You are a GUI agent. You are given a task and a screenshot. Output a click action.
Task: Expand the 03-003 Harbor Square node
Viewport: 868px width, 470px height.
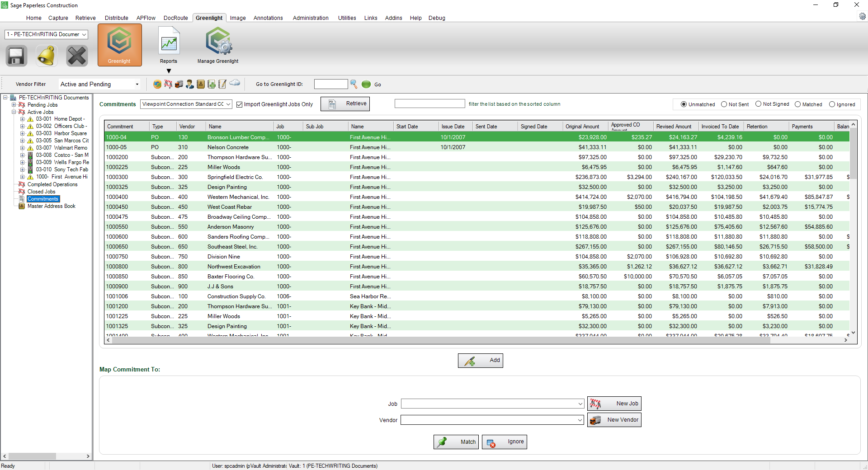pyautogui.click(x=22, y=134)
